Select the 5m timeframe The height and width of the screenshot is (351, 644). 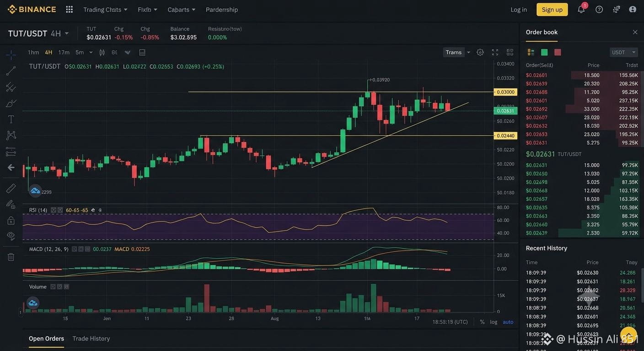[x=80, y=52]
